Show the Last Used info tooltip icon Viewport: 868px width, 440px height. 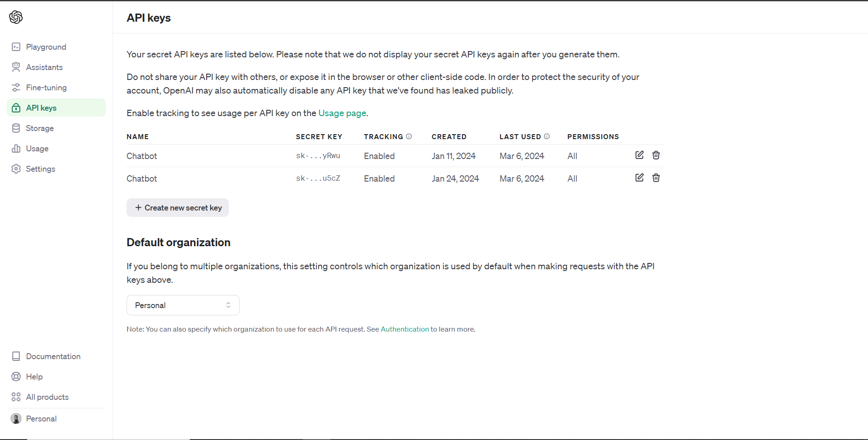pyautogui.click(x=547, y=136)
